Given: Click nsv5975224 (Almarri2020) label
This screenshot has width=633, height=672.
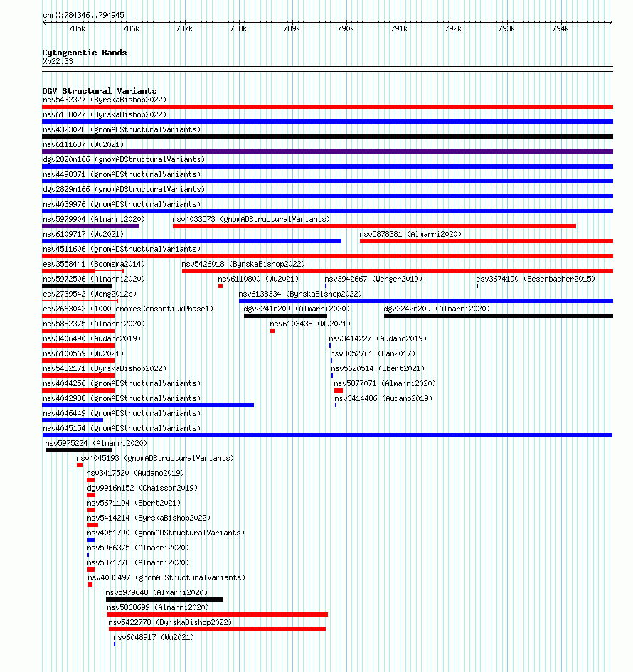Looking at the screenshot, I should (96, 443).
